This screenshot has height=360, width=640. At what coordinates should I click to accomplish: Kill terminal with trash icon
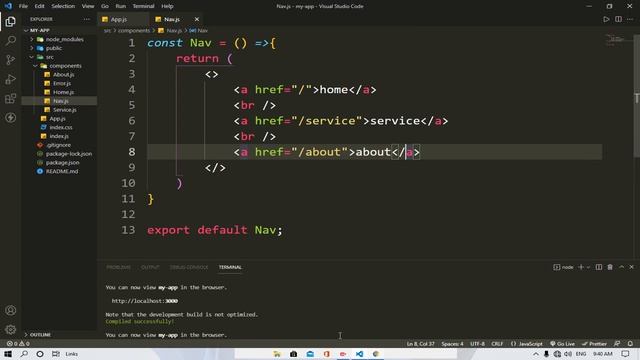pyautogui.click(x=610, y=267)
